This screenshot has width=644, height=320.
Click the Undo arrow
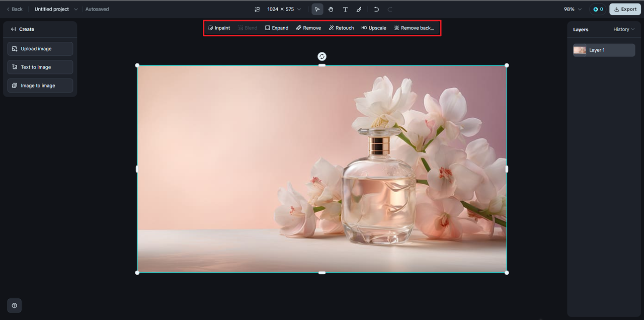point(376,9)
